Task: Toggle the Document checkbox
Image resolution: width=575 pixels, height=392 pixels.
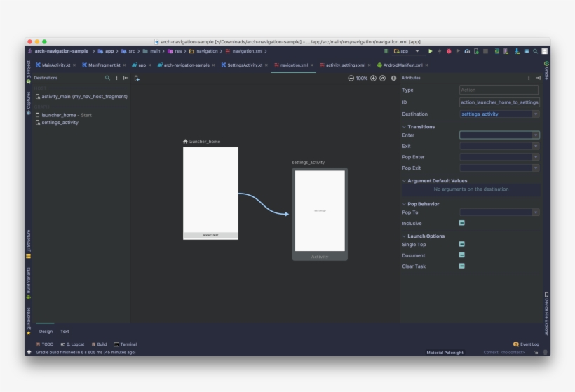Action: coord(461,255)
